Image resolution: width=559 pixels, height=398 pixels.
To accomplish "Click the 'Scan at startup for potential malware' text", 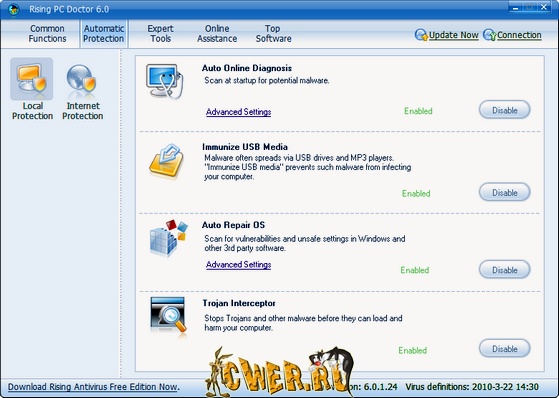I will 266,81.
